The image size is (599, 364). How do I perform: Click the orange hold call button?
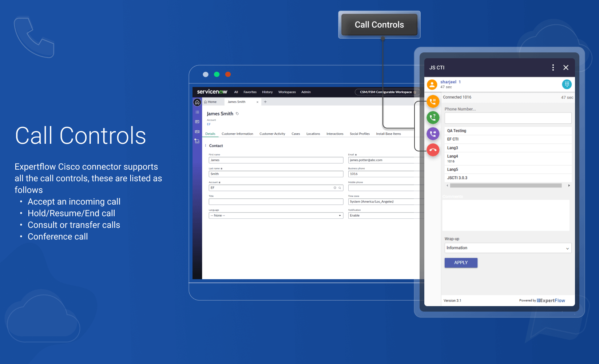[433, 102]
